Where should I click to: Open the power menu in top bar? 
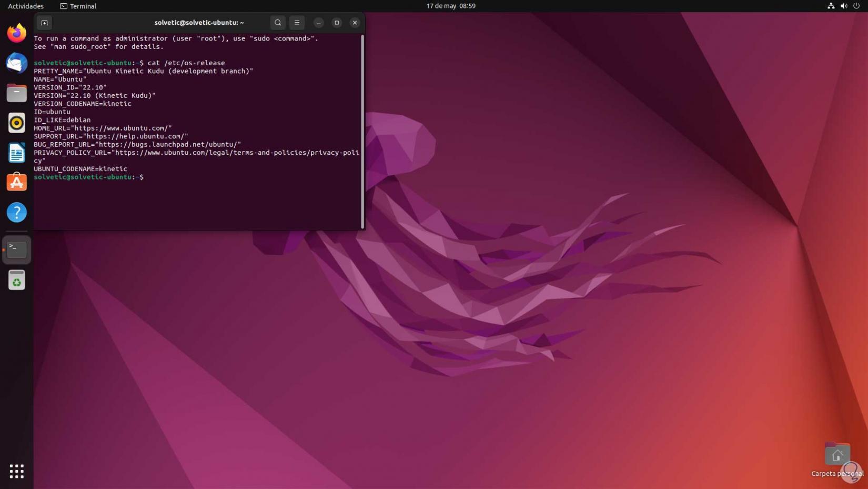click(856, 6)
